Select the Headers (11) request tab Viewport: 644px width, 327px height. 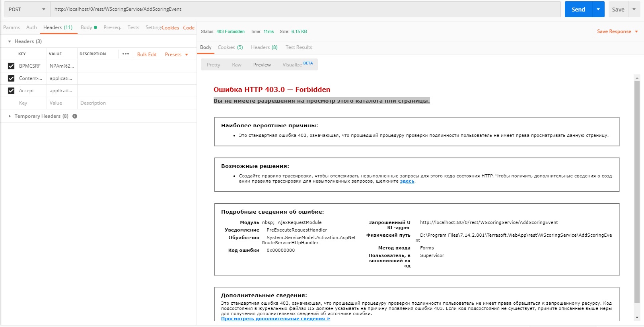click(58, 27)
